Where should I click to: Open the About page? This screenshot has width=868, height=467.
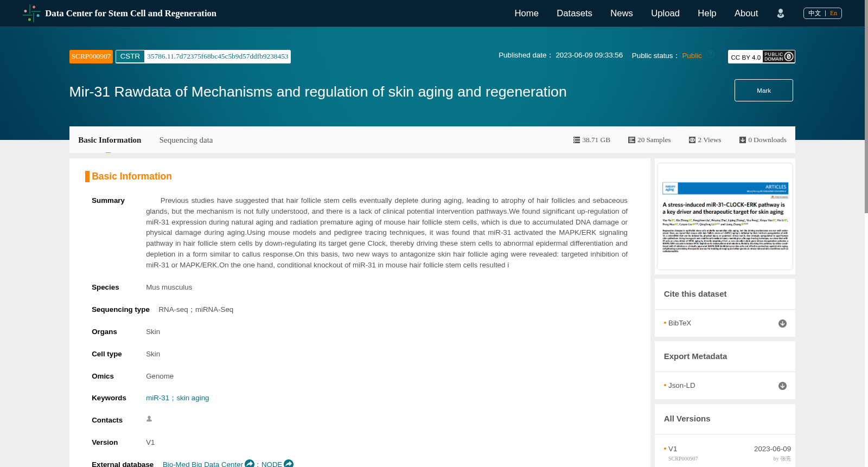click(746, 13)
